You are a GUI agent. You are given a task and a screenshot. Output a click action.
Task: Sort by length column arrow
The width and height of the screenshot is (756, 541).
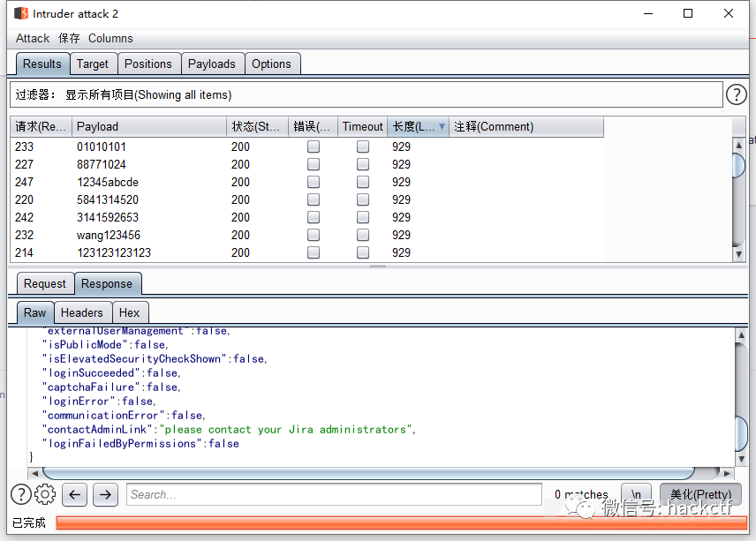click(442, 126)
